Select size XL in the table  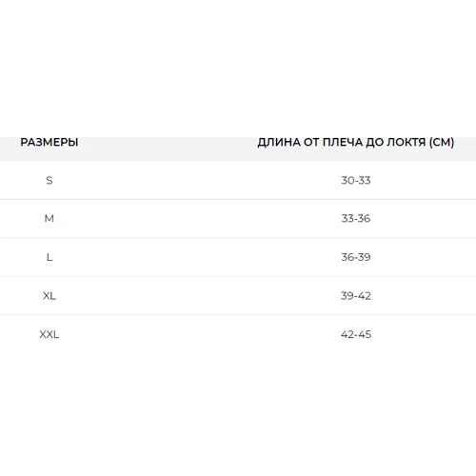tap(50, 296)
